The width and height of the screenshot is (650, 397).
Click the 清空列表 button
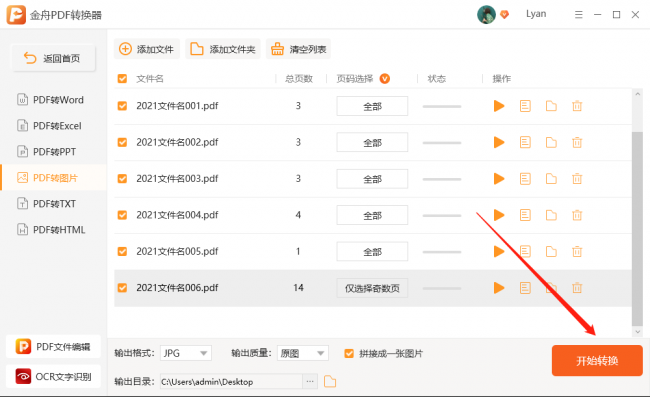pyautogui.click(x=298, y=49)
